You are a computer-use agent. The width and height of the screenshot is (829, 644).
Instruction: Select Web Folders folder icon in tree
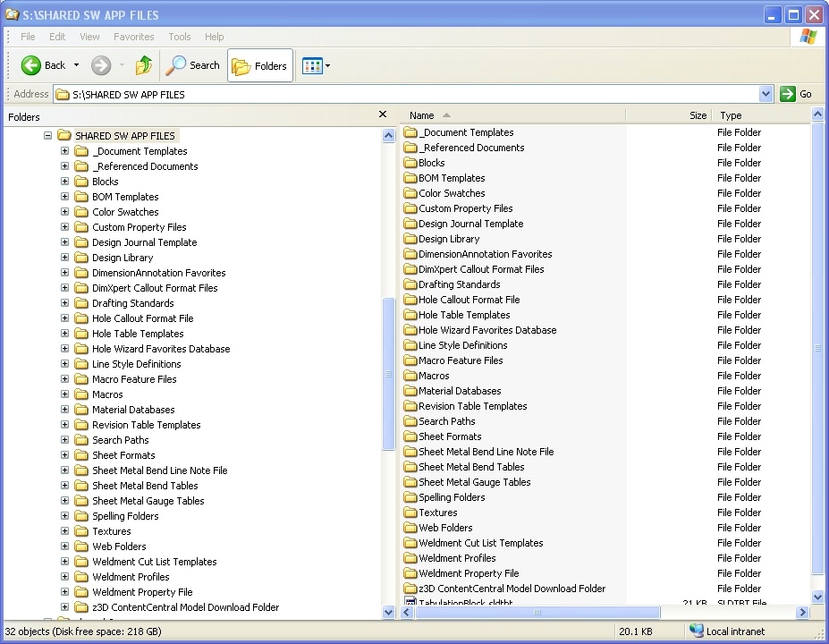pyautogui.click(x=80, y=547)
